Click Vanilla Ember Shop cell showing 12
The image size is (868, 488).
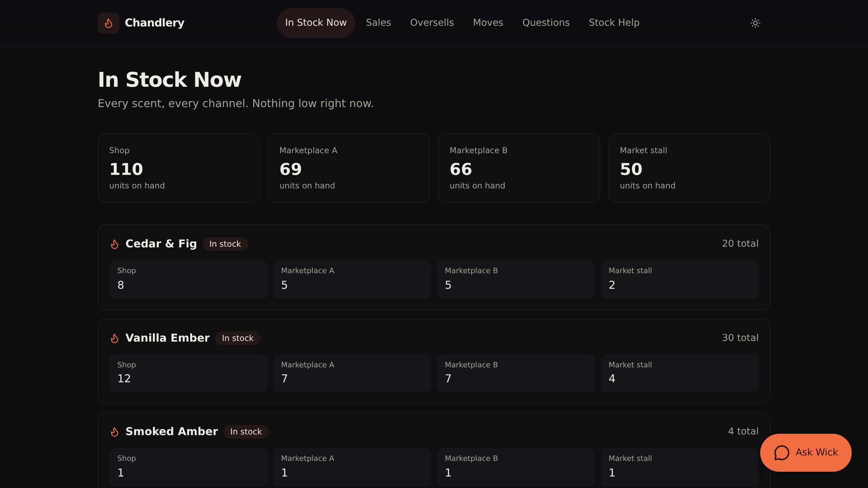[188, 373]
